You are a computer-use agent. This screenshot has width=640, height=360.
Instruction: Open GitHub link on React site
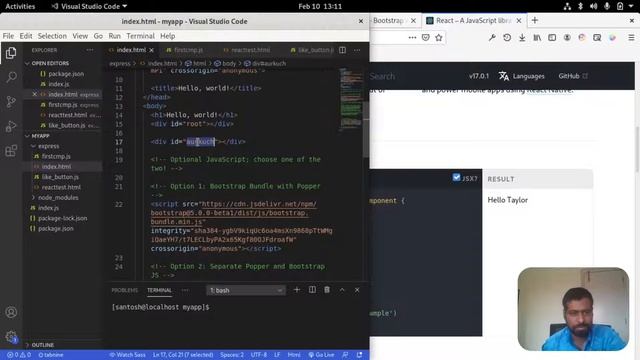[x=573, y=76]
